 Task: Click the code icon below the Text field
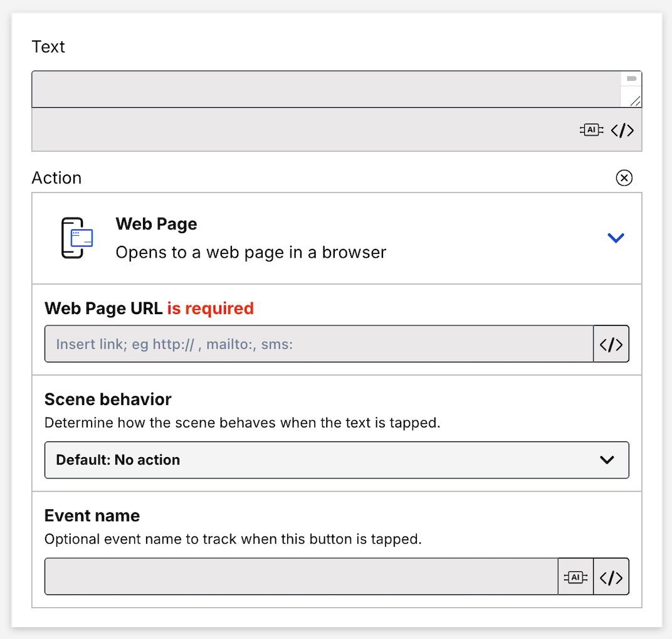coord(622,130)
